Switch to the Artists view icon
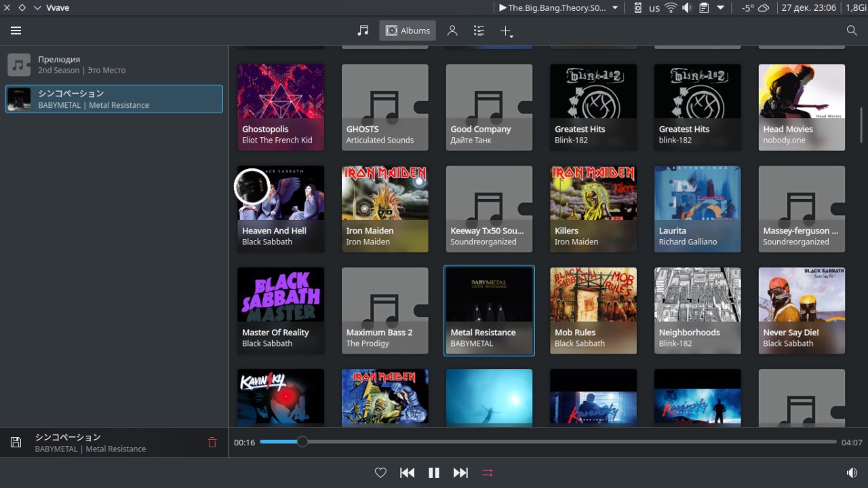This screenshot has width=868, height=488. tap(452, 31)
